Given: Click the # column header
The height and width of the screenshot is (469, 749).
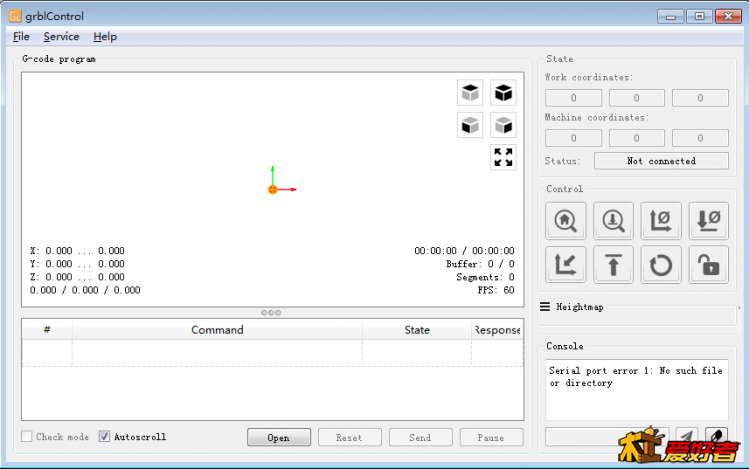Looking at the screenshot, I should 47,330.
